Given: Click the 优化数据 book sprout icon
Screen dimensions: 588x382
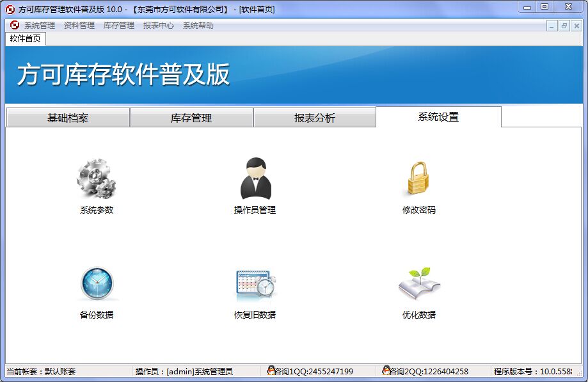Looking at the screenshot, I should click(419, 283).
